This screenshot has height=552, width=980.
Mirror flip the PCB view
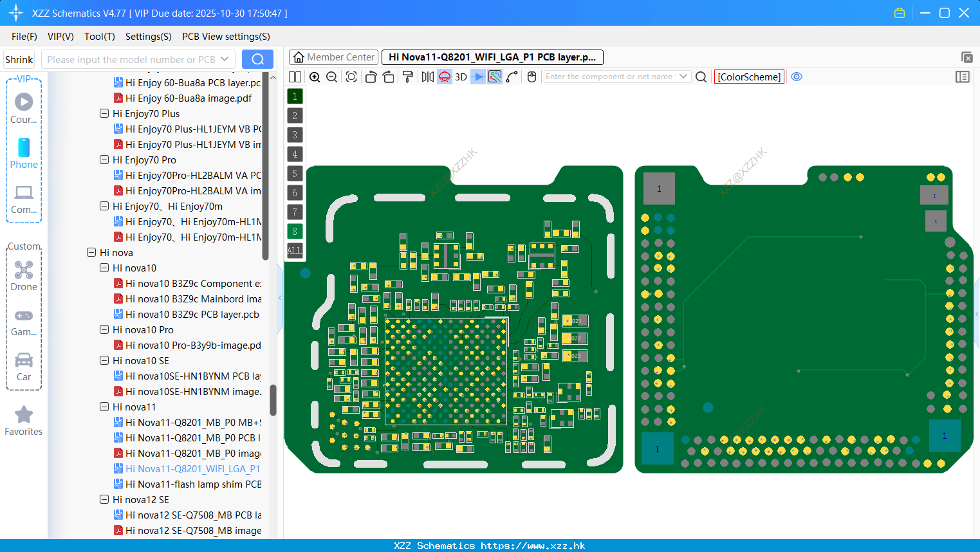(x=428, y=77)
